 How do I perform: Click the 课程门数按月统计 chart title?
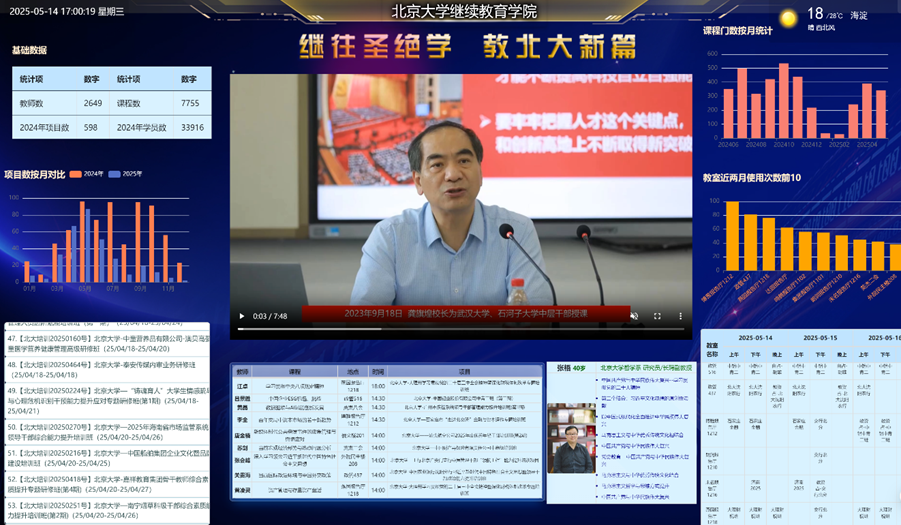[738, 31]
